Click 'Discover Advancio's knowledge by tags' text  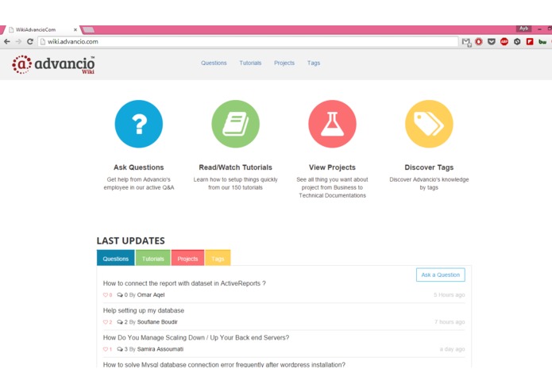429,183
